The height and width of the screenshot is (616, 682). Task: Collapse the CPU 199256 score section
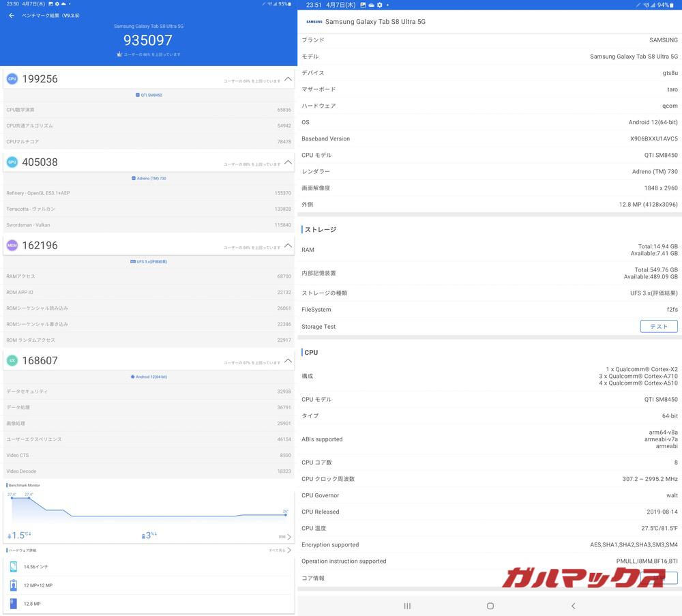pos(289,78)
